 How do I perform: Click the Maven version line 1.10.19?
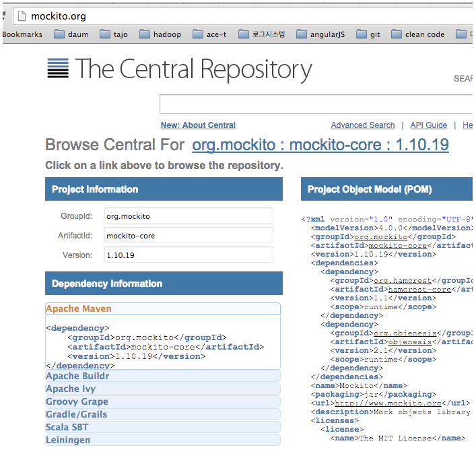(x=136, y=356)
